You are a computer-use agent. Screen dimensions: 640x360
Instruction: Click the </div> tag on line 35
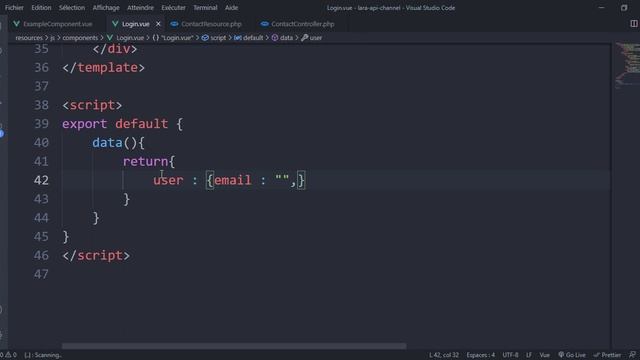tap(115, 49)
